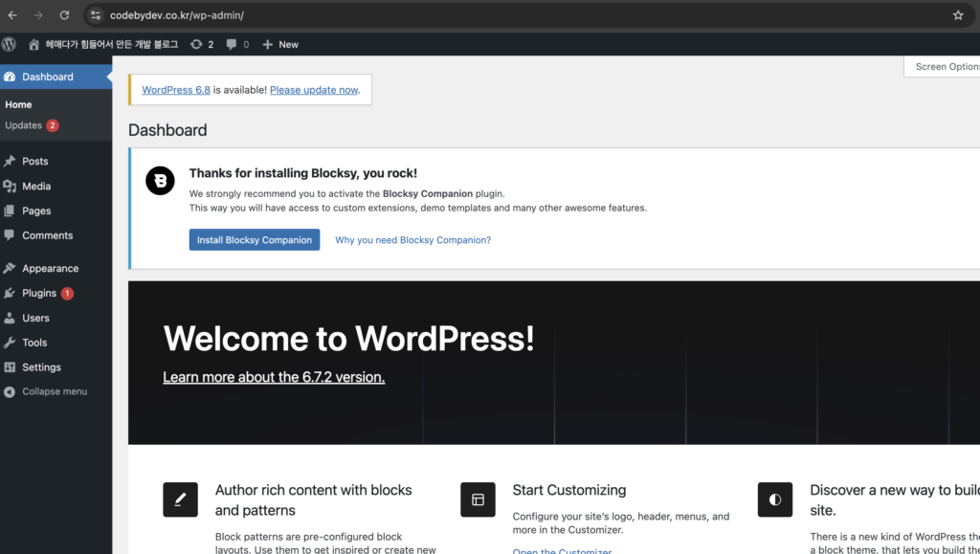
Task: Open the Dashboard menu item
Action: pos(56,77)
